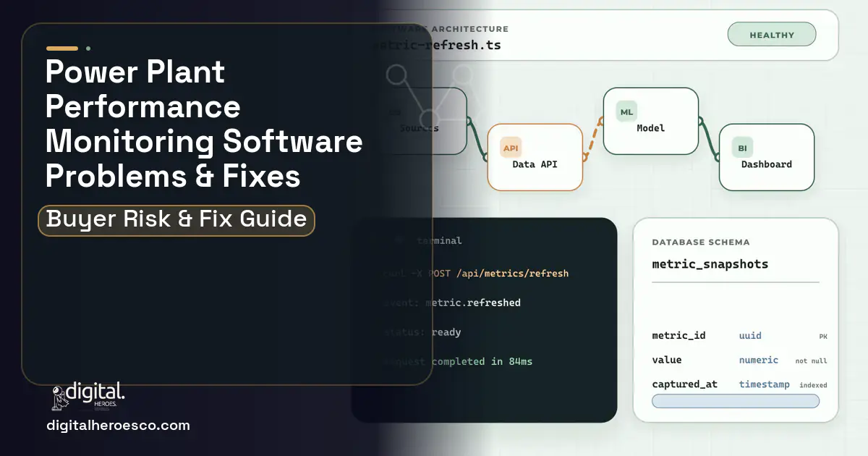Image resolution: width=868 pixels, height=456 pixels.
Task: Select the metric_id column name
Action: [678, 336]
